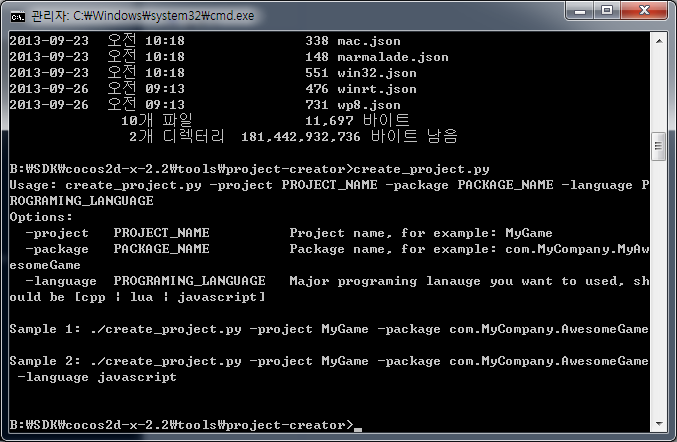
Task: Click the -language javascript text
Action: tap(97, 377)
